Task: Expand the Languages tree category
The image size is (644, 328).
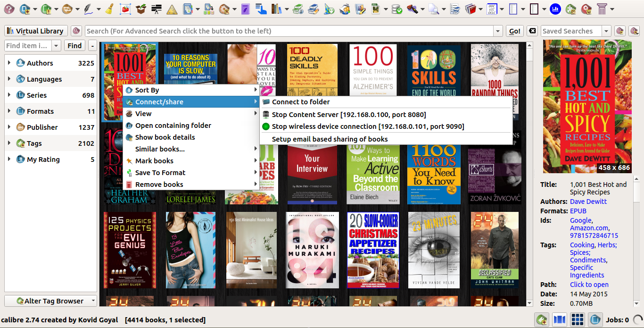Action: (x=9, y=79)
